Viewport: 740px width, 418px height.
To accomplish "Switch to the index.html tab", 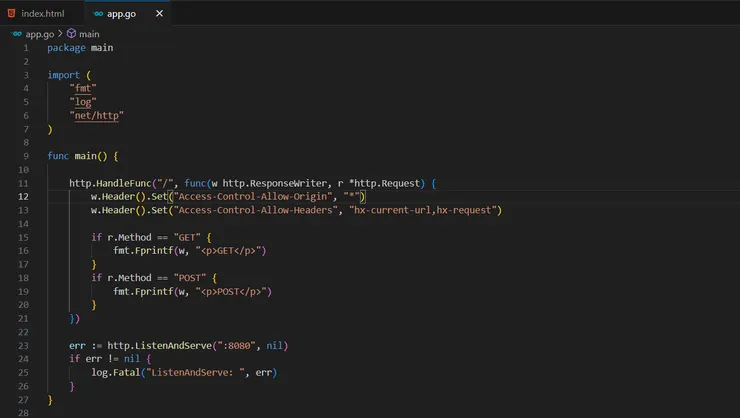I will click(41, 13).
